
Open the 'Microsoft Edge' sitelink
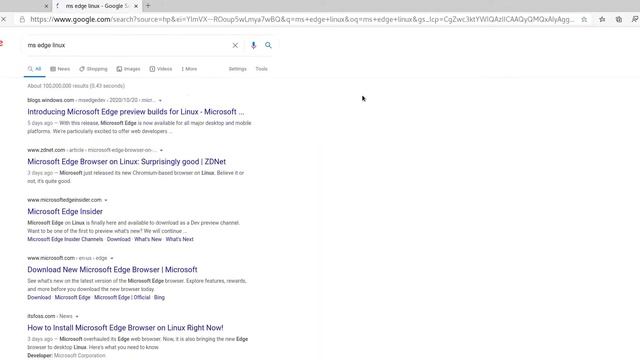click(x=72, y=298)
